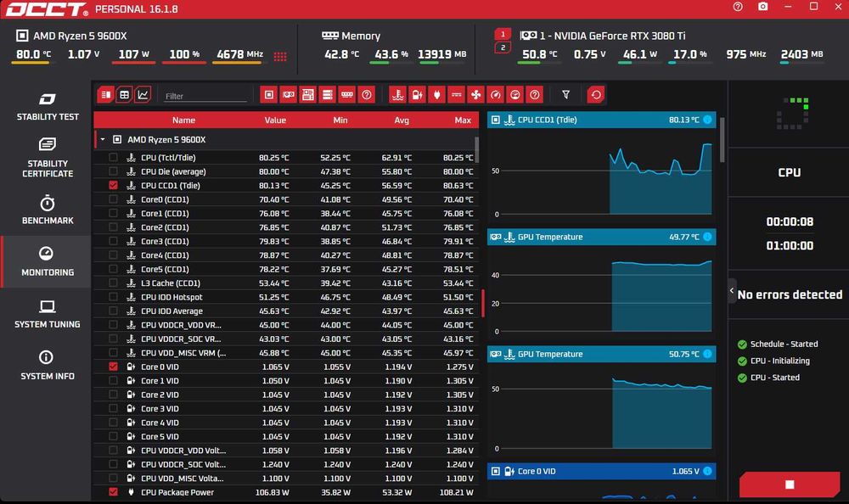Stop the running CPU test
Viewport: 849px width, 504px height.
pos(790,484)
